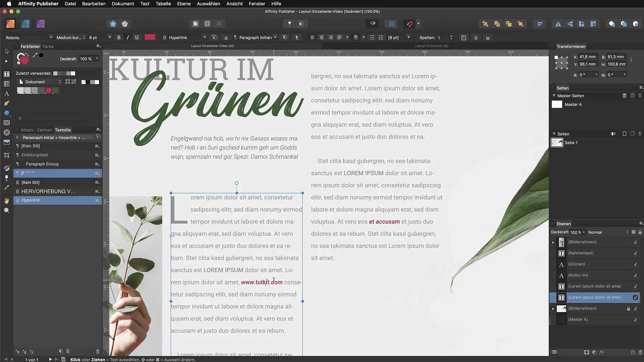Screen dimensions: 644x362
Task: Select Seite 1 page thumbnail
Action: click(557, 142)
